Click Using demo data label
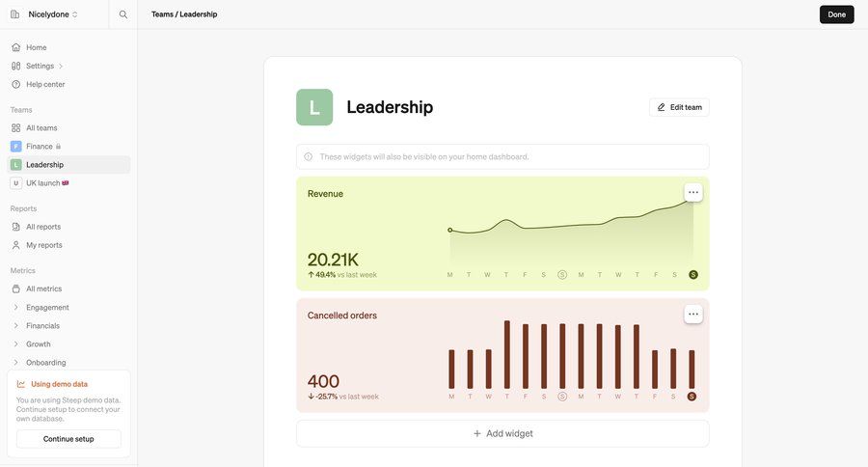The image size is (868, 467). [59, 384]
